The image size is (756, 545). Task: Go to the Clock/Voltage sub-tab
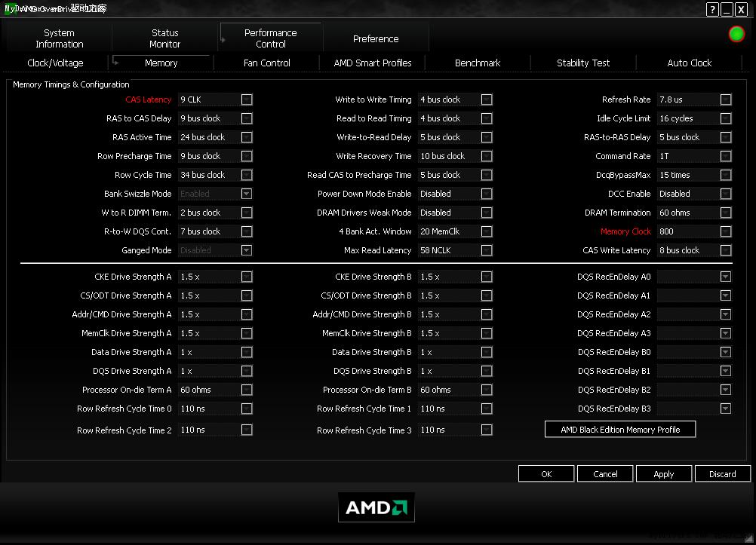(55, 63)
